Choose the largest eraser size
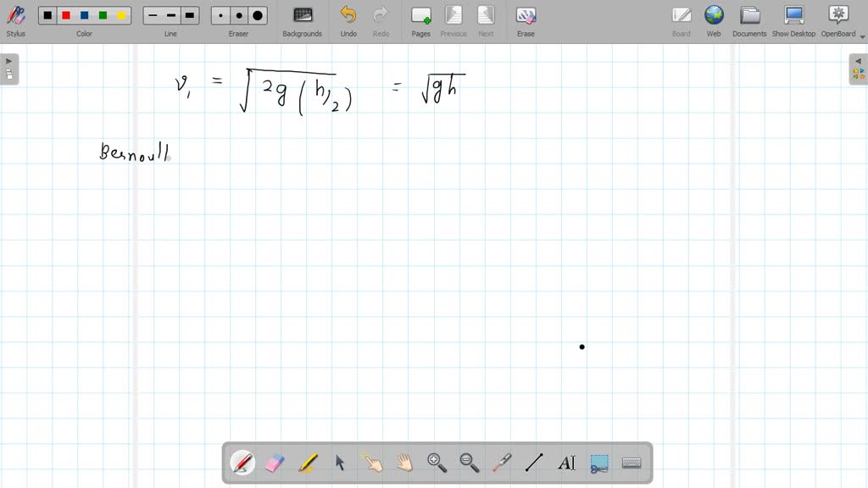The image size is (868, 488). pyautogui.click(x=258, y=15)
